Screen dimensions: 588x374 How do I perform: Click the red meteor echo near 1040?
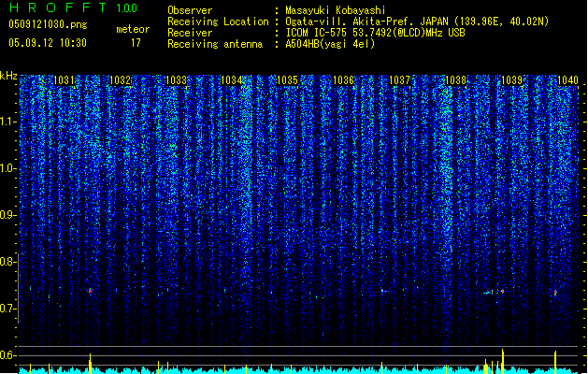555,293
